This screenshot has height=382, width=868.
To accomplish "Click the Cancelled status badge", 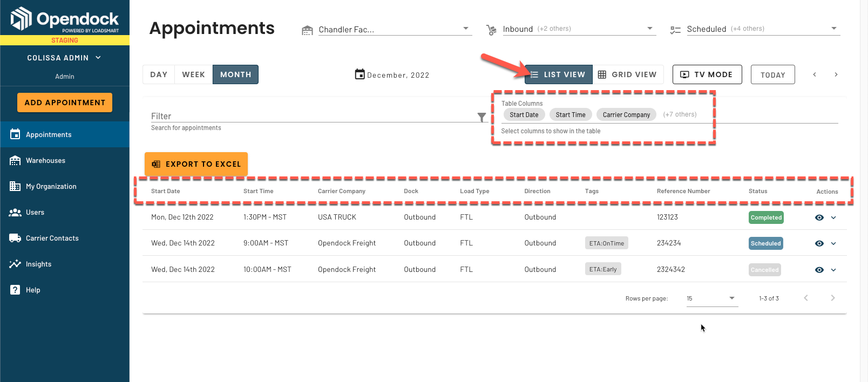I will [765, 270].
